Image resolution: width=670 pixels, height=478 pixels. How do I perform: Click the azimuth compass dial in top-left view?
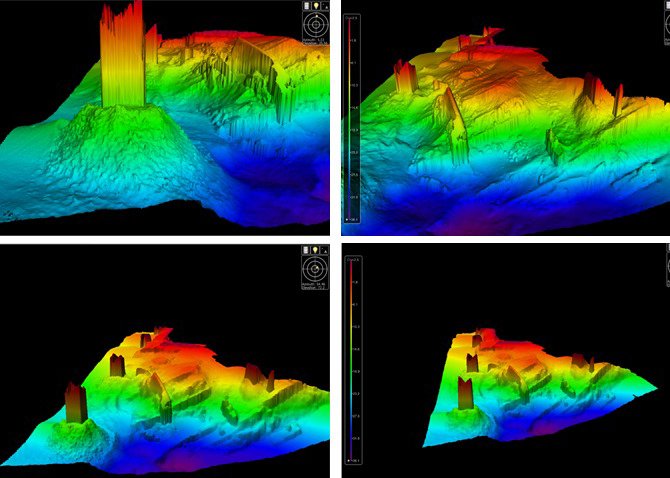point(314,24)
